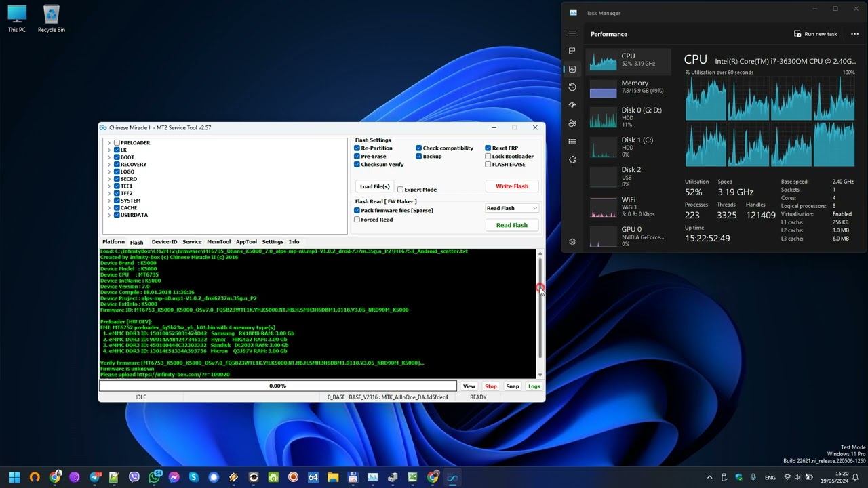
Task: Click the Stop button
Action: click(x=490, y=386)
